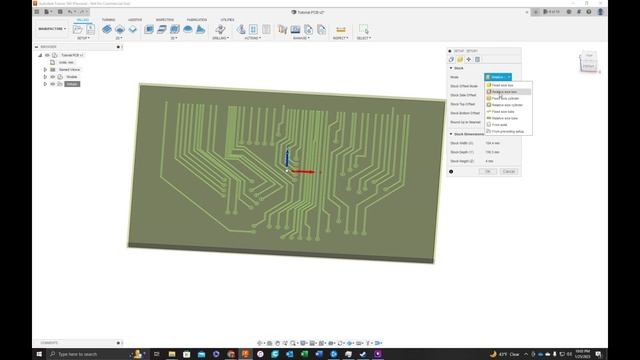Image resolution: width=640 pixels, height=360 pixels.
Task: Switch to the Post Process tab icon in Setup dialog
Action: coord(477,60)
